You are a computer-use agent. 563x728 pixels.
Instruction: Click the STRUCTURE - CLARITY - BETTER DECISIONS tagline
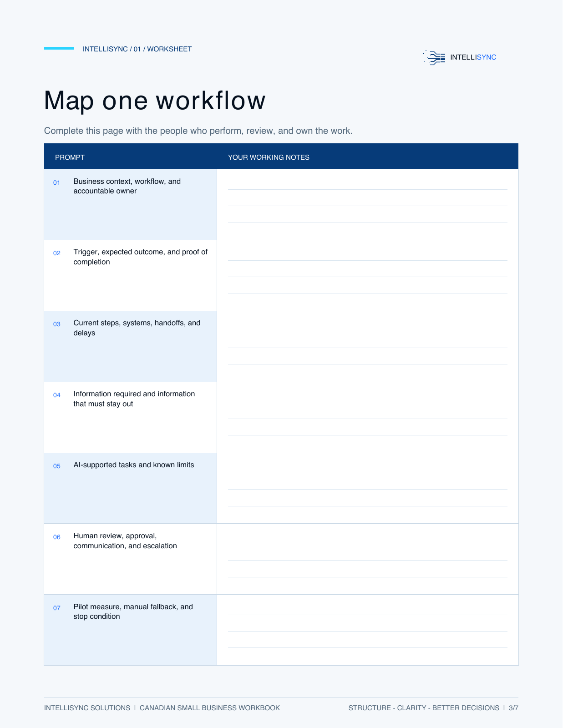pos(424,708)
